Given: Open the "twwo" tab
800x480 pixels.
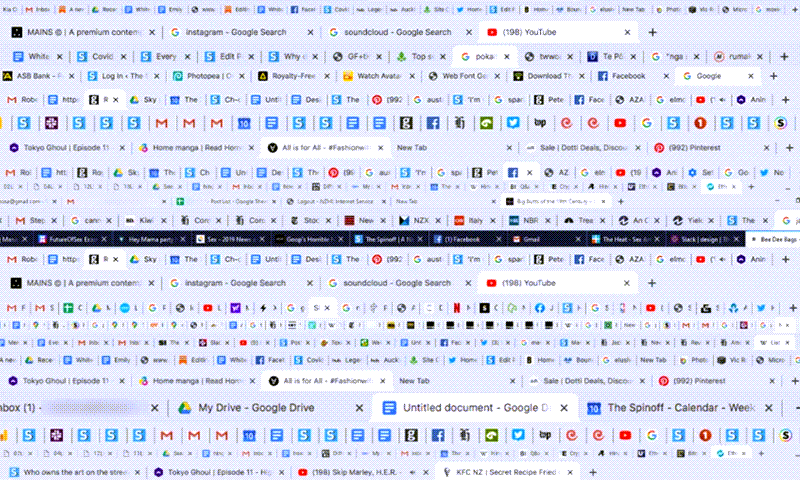Looking at the screenshot, I should 550,57.
